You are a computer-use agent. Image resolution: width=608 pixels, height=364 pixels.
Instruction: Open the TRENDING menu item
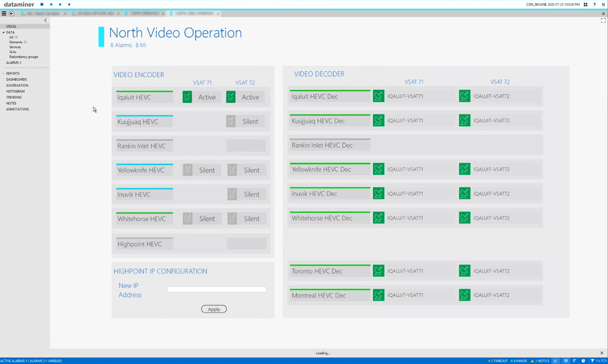pyautogui.click(x=14, y=97)
